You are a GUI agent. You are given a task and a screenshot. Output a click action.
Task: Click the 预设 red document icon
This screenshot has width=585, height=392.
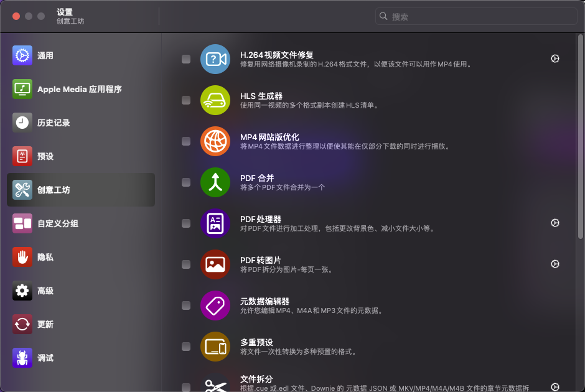click(x=22, y=156)
